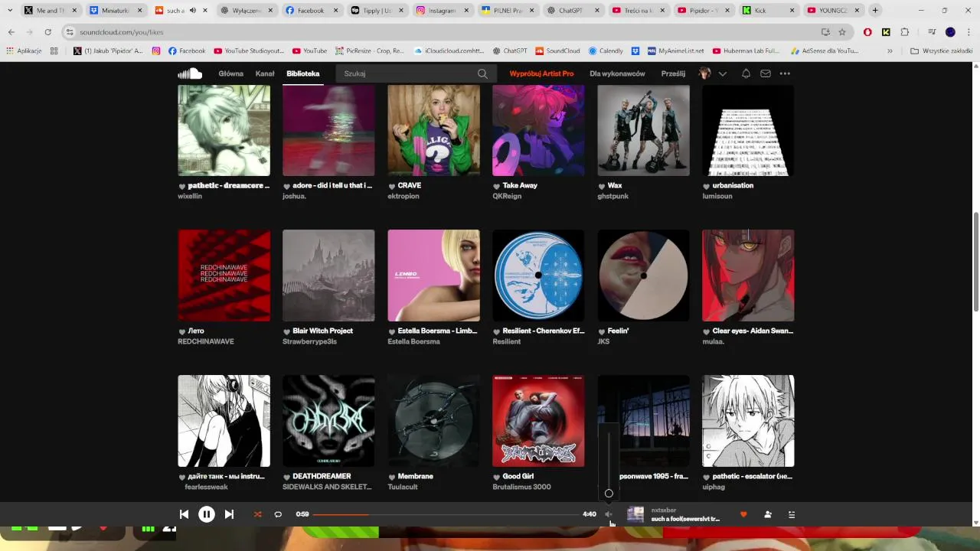Unlike Blair Witch Project track
This screenshot has height=551, width=980.
(287, 331)
